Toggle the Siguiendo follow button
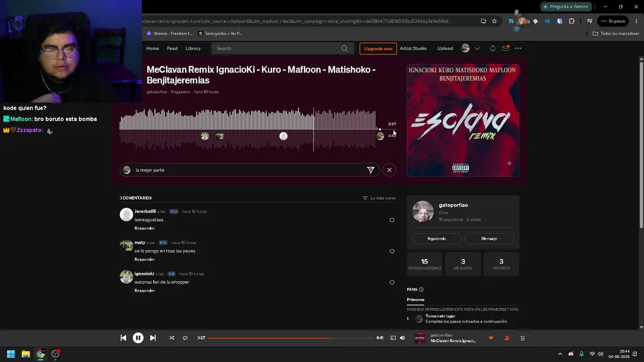The image size is (644, 362). tap(437, 238)
